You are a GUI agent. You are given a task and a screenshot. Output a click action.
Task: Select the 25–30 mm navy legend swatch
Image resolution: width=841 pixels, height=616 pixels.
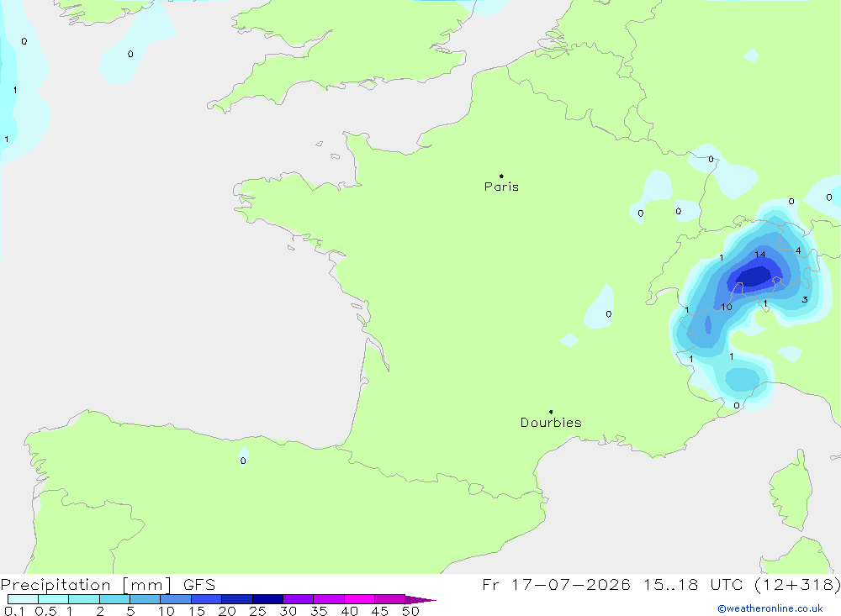click(x=267, y=599)
